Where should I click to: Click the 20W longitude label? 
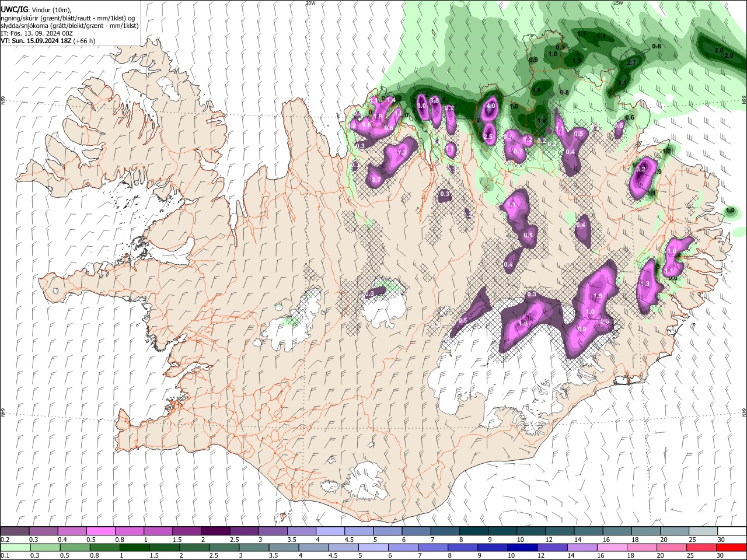pyautogui.click(x=310, y=3)
